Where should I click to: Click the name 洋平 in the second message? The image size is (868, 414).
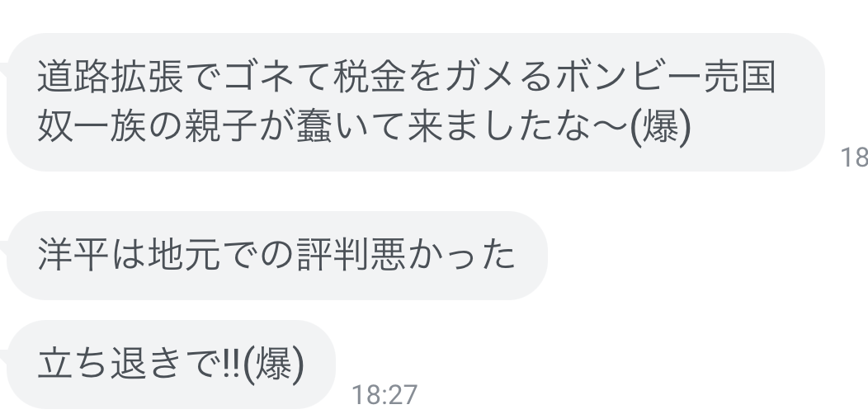click(73, 255)
